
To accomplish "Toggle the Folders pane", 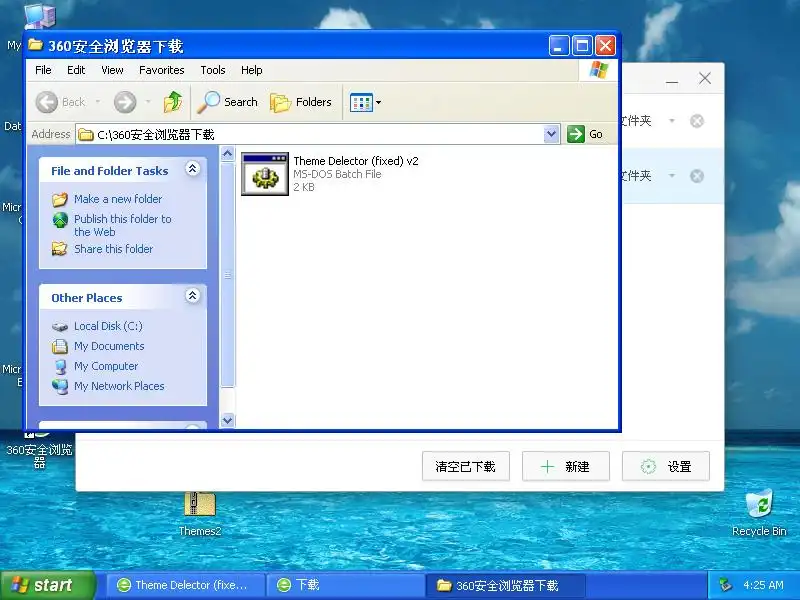I will pos(301,102).
